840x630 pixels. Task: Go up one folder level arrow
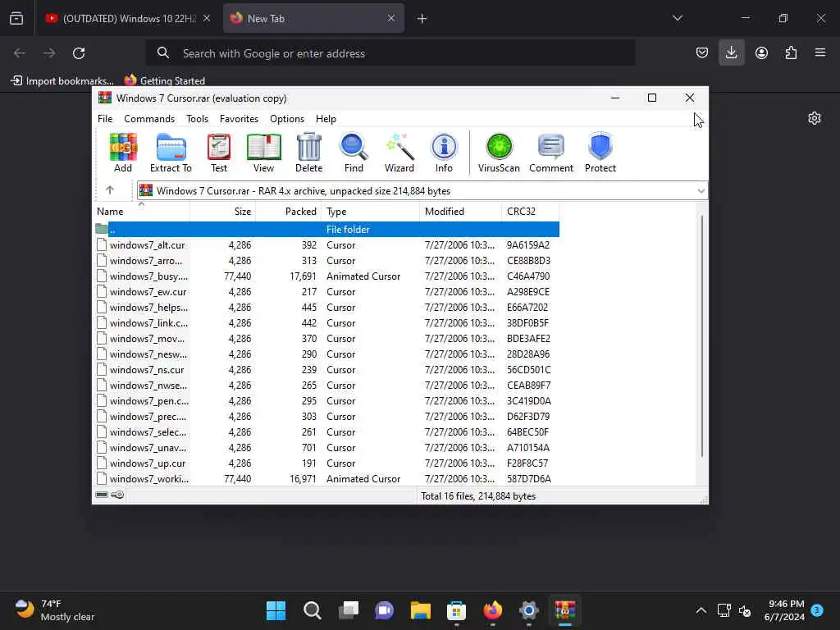coord(110,190)
